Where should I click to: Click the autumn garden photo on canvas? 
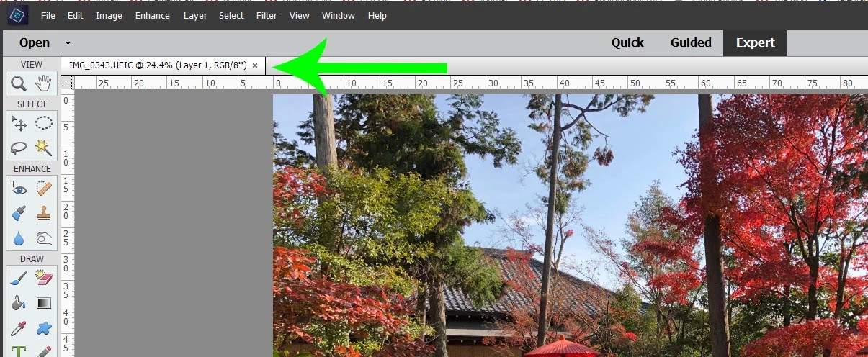pyautogui.click(x=570, y=225)
